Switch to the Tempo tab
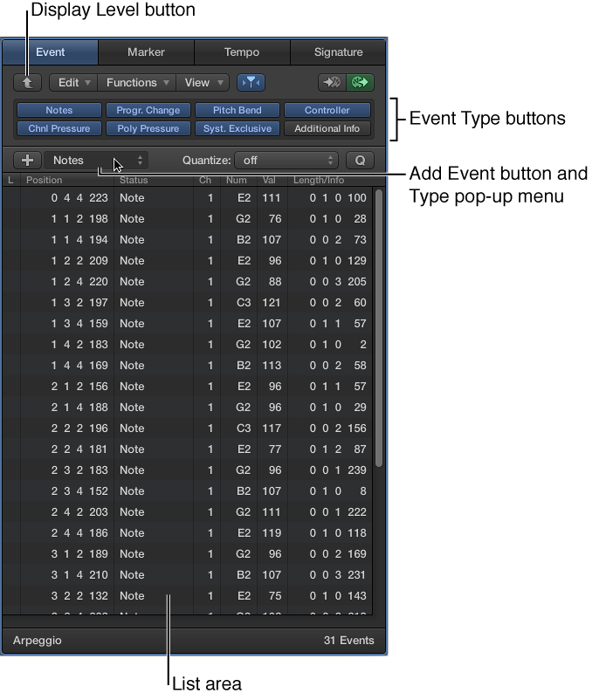 tap(242, 52)
